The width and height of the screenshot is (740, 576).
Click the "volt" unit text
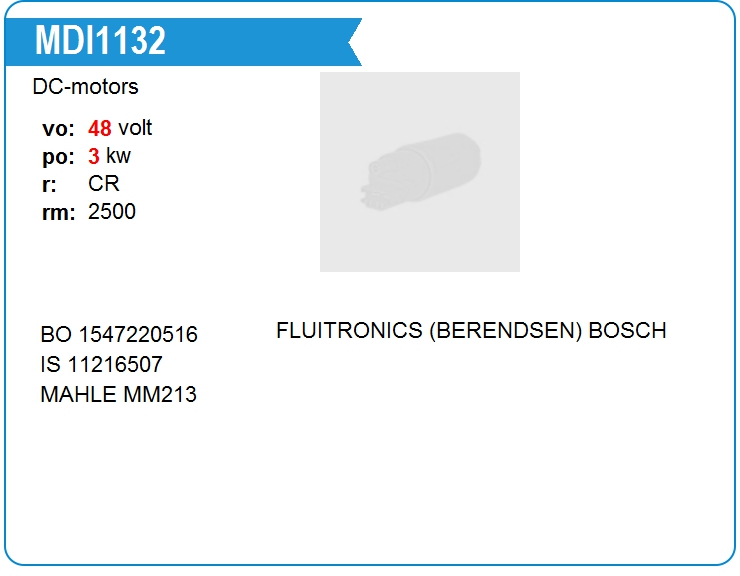pyautogui.click(x=135, y=129)
